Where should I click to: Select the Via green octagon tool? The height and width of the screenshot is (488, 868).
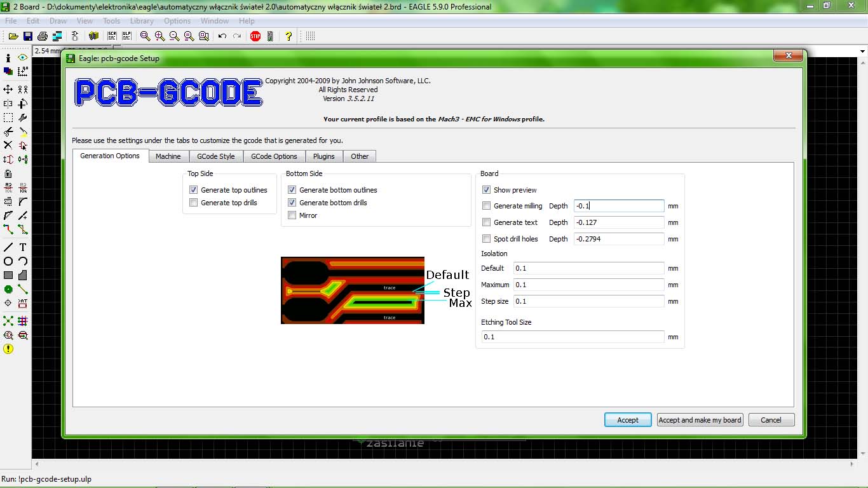[8, 289]
